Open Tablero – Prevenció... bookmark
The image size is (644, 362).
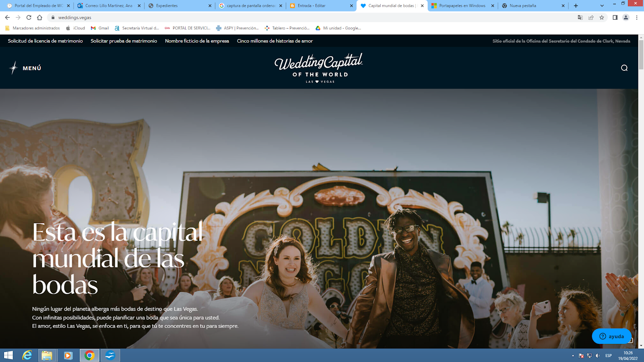(x=287, y=28)
